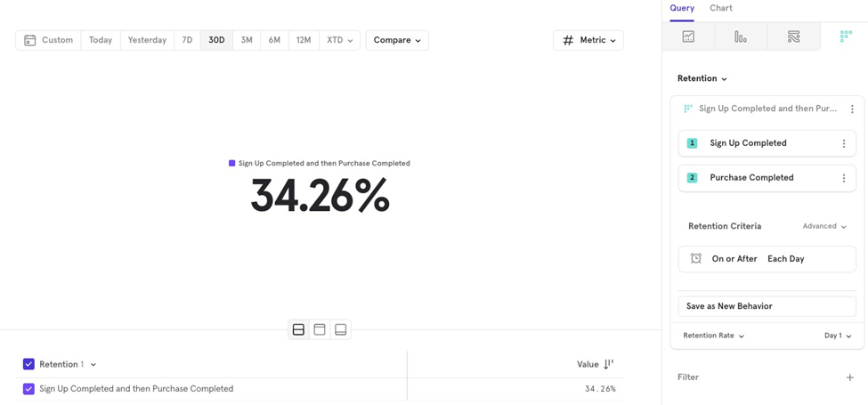This screenshot has width=868, height=405.
Task: Select the Flows report type icon
Action: (793, 36)
